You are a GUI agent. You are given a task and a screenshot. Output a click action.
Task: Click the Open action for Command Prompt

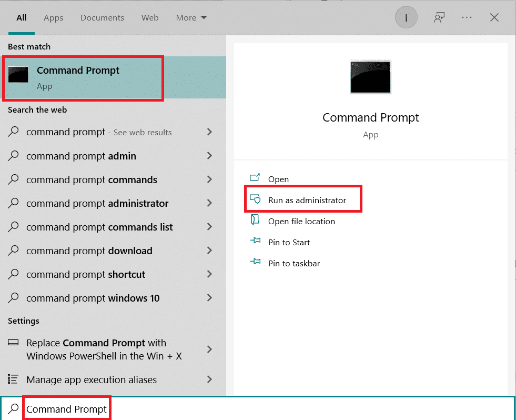pyautogui.click(x=278, y=179)
